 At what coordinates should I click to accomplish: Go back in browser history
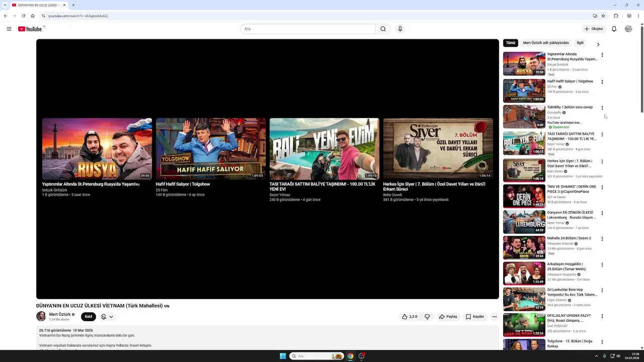coord(6,16)
